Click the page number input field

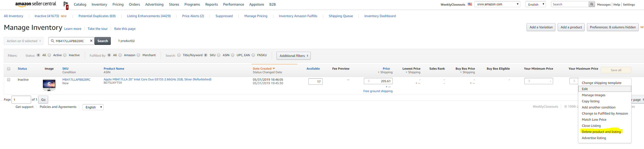coord(21,100)
